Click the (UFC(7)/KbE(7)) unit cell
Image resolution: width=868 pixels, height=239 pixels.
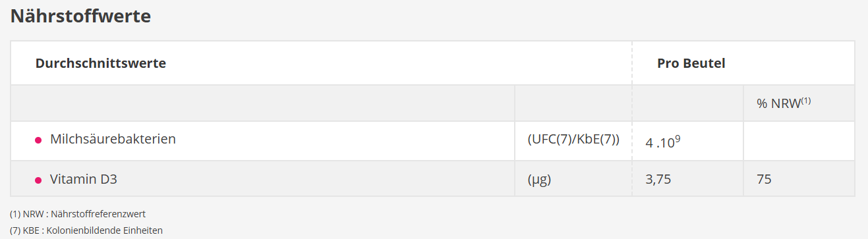[x=573, y=141]
